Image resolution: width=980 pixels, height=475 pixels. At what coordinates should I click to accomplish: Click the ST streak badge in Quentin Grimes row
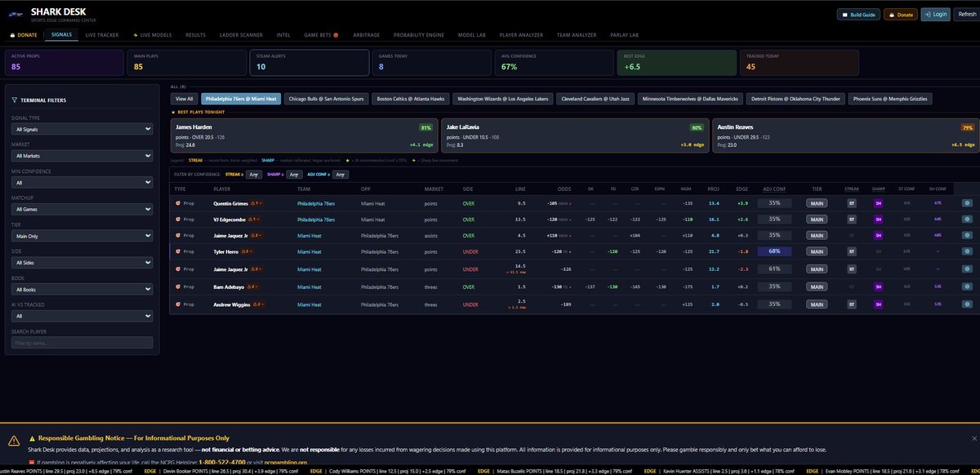pos(852,202)
